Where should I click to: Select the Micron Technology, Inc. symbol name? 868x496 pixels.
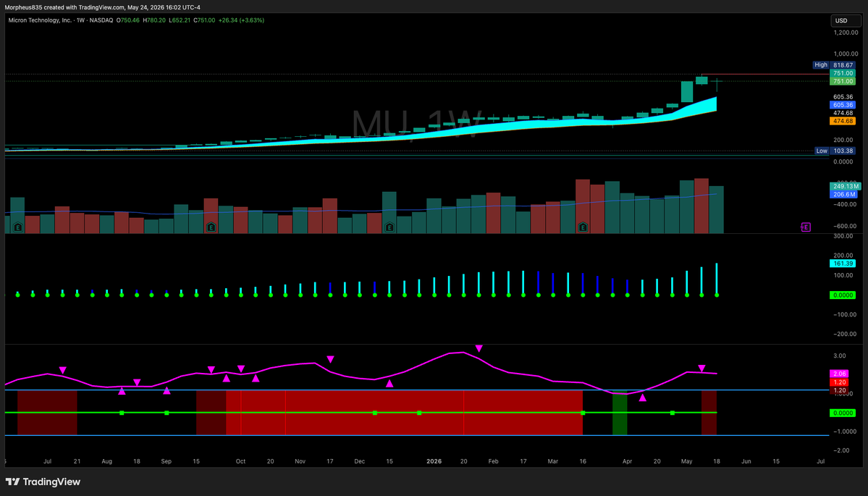tap(40, 20)
